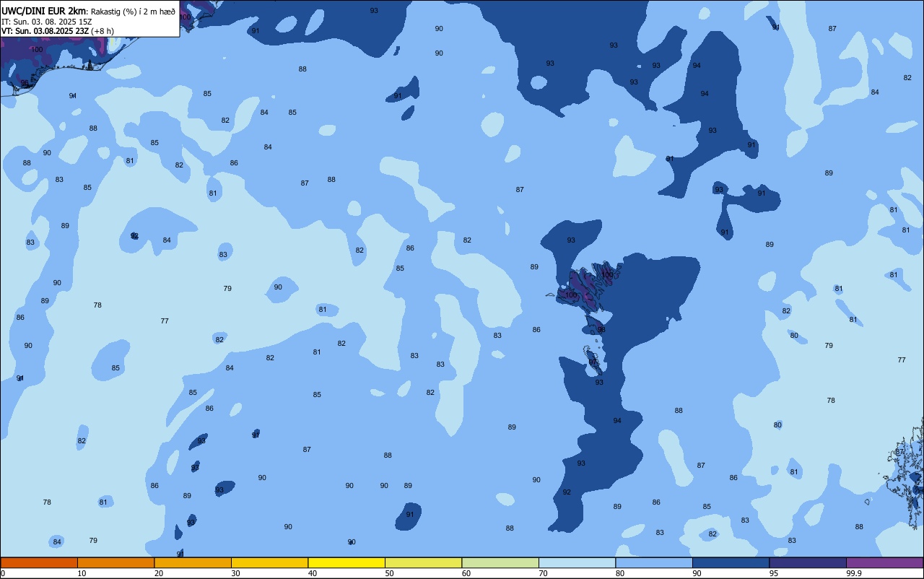
Task: Click the 0–10 dark orange legend segment
Action: pyautogui.click(x=39, y=562)
